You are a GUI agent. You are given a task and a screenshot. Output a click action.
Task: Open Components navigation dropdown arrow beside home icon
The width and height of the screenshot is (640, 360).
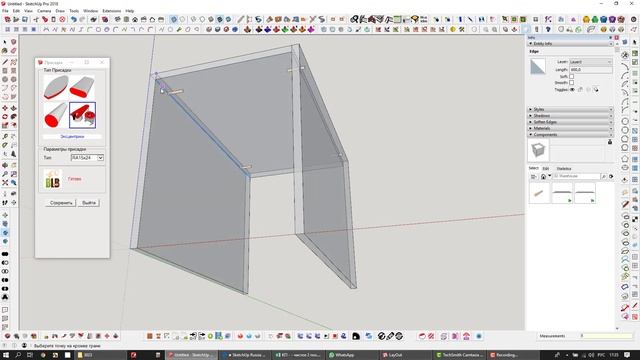tap(549, 176)
